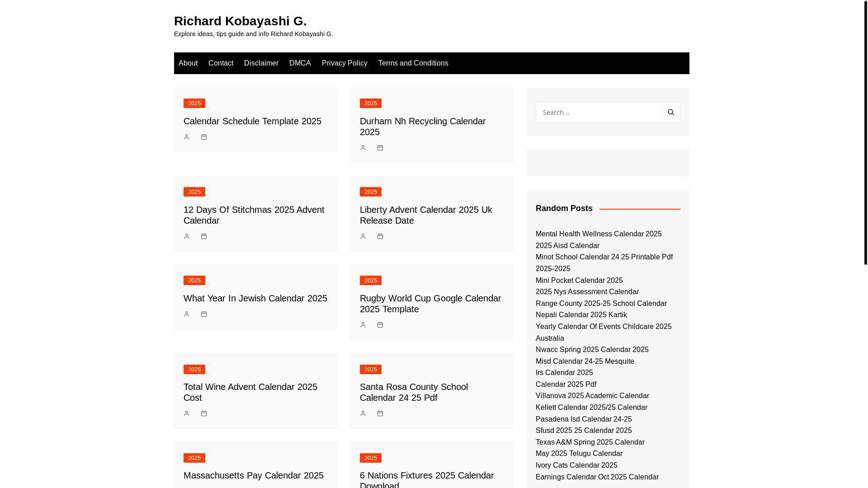Go to the Disclaimer page

261,63
